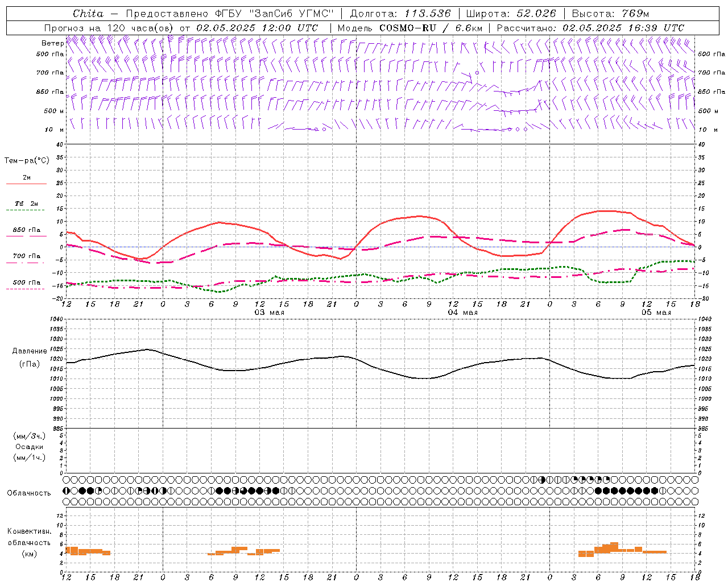Click the "(мм/1ч.)" precipitation unit label
728x582 pixels.
(29, 458)
